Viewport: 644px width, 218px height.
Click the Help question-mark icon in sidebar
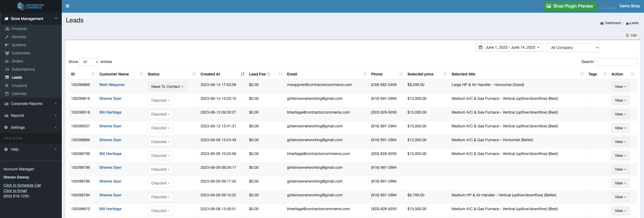coord(6,149)
